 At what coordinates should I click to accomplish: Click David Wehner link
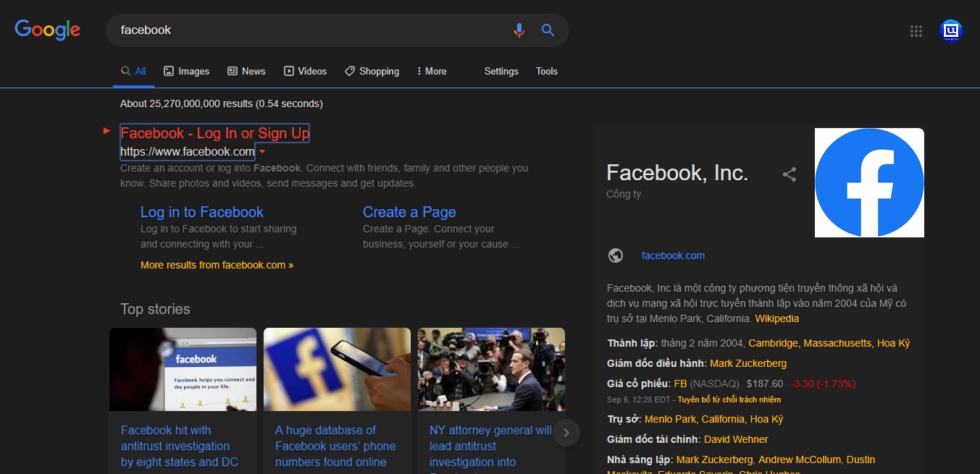coord(736,439)
